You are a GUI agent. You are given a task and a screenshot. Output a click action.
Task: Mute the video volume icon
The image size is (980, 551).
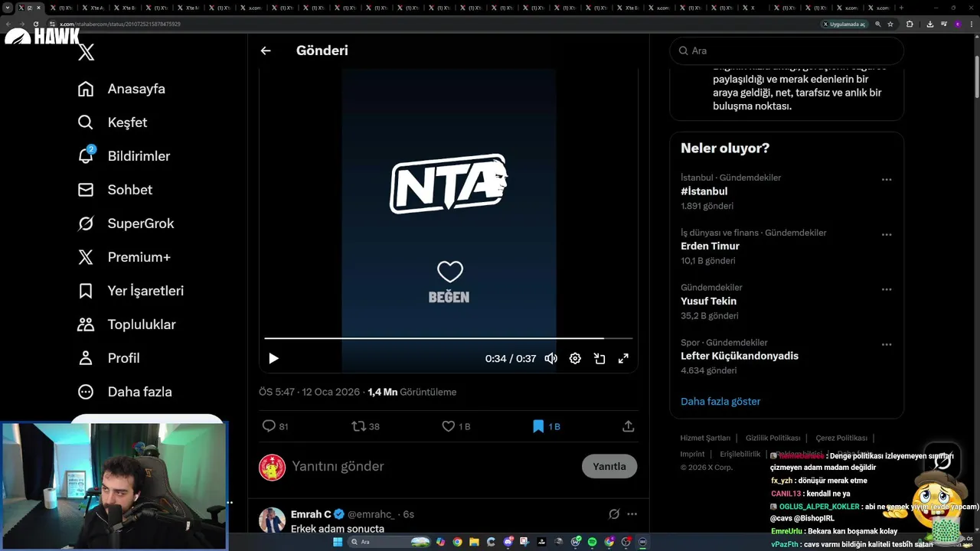(x=550, y=358)
